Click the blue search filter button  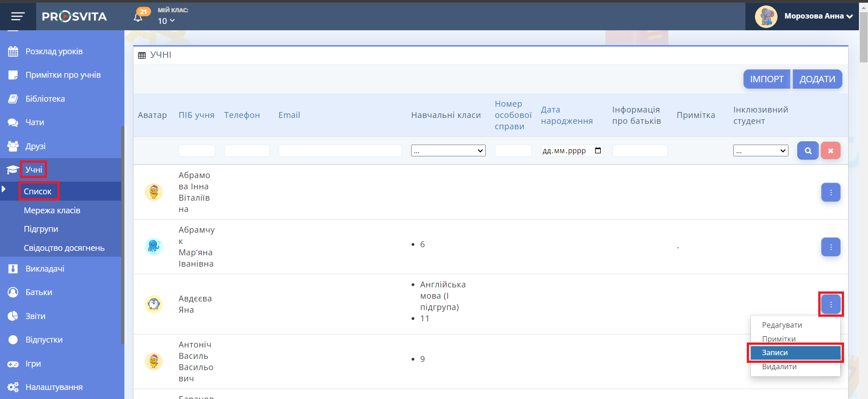pos(808,150)
